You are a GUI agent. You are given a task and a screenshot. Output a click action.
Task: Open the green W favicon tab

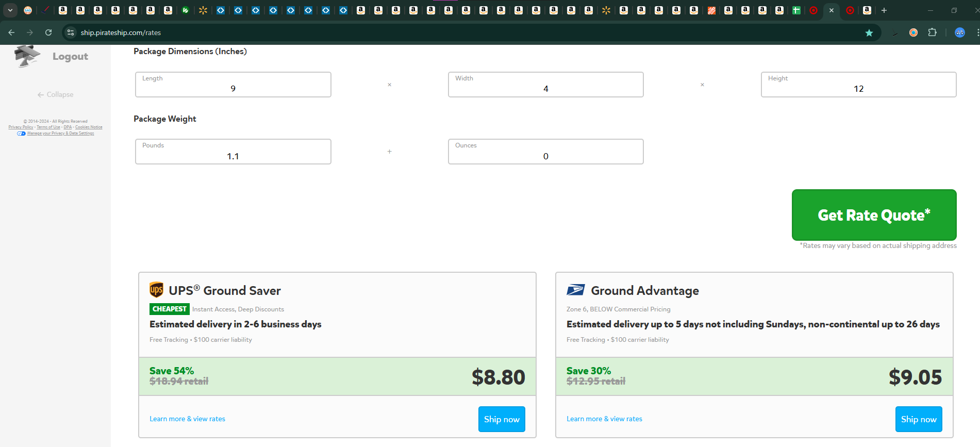pos(186,10)
